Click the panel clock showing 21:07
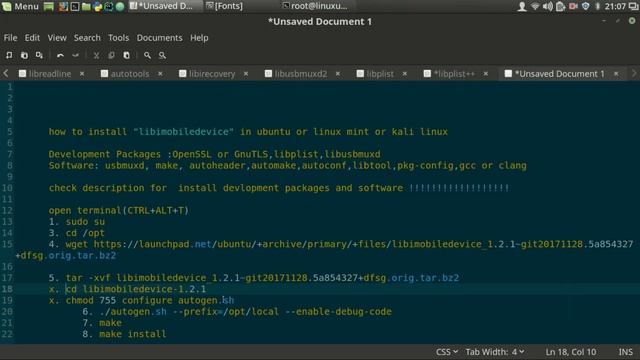The height and width of the screenshot is (360, 640). coord(615,6)
